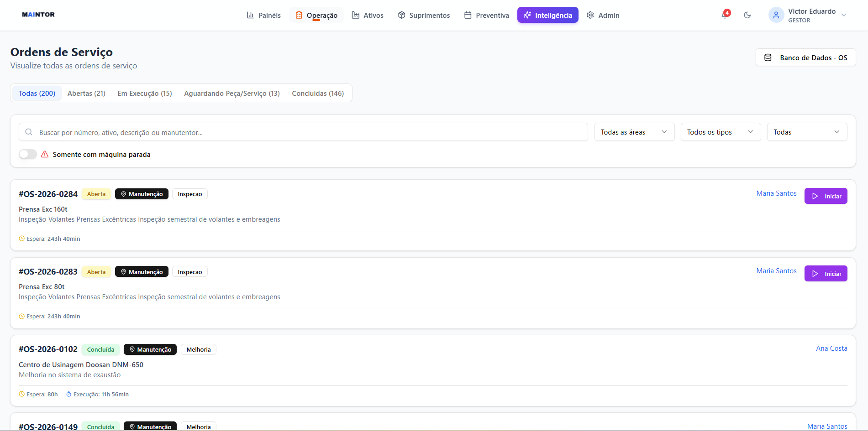Viewport: 868px width, 431px height.
Task: Click the search magnifier icon
Action: 29,132
